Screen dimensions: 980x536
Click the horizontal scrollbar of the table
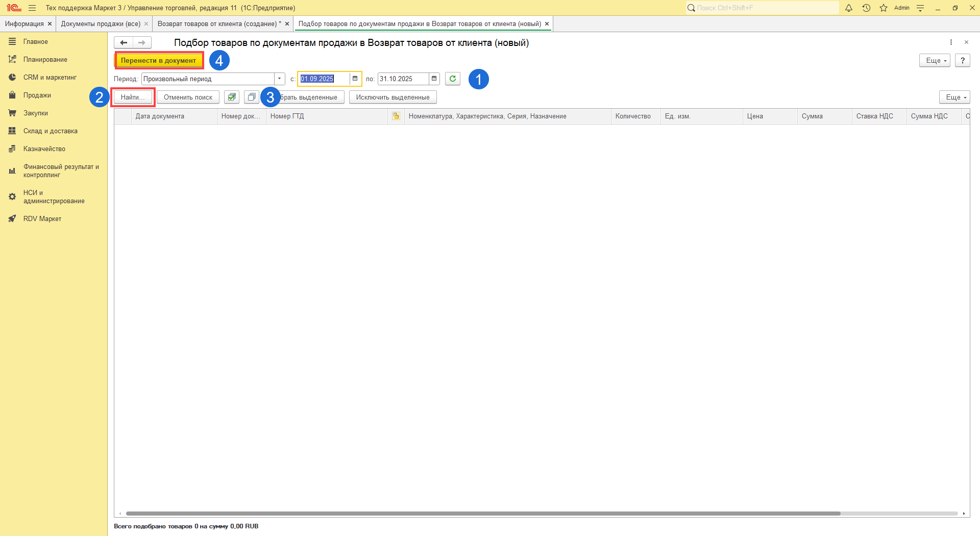click(x=483, y=514)
